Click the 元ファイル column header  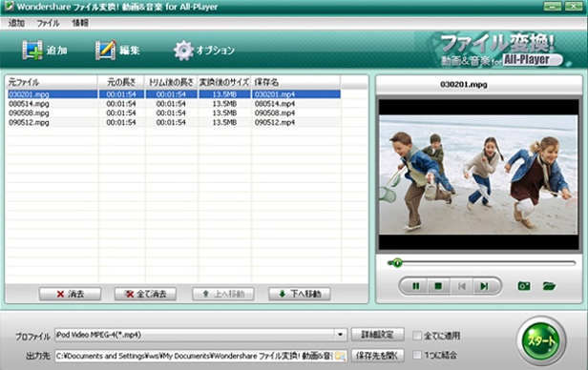[52, 82]
